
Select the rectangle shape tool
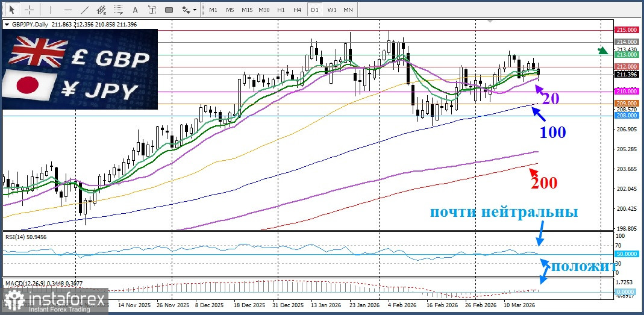169,10
